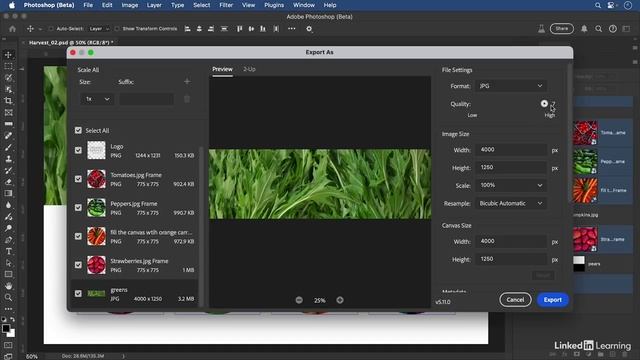Click the foreground color swatch
Screen dimensions: 640x360
coord(6,328)
